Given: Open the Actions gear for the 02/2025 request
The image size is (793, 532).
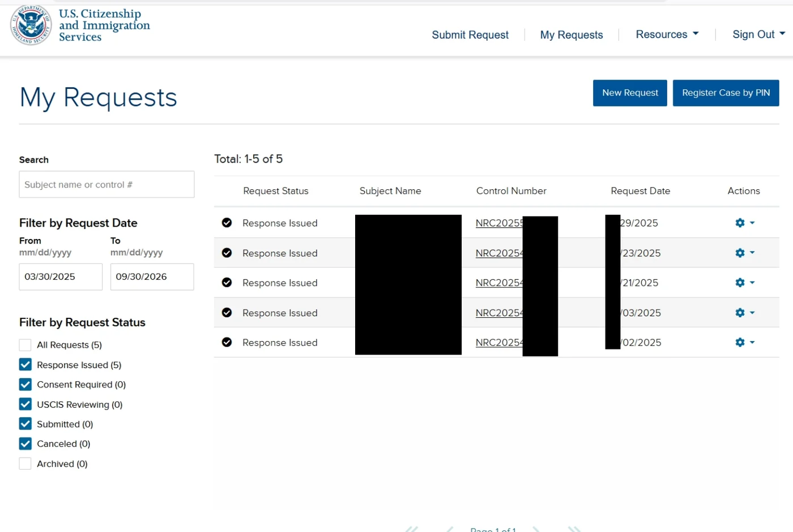Looking at the screenshot, I should coord(744,342).
